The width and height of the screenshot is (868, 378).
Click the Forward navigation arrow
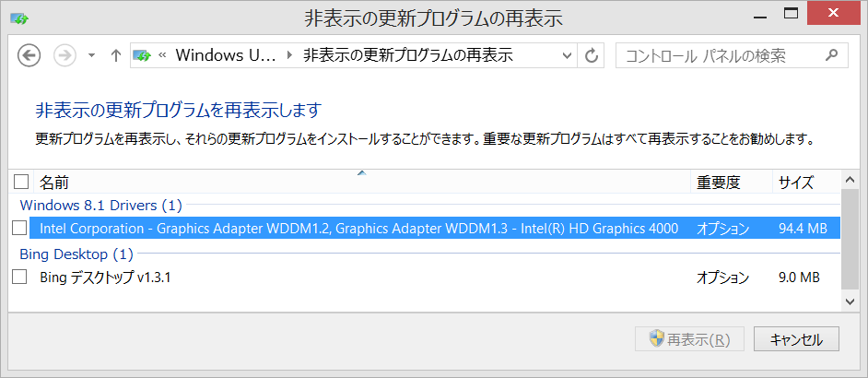[65, 55]
